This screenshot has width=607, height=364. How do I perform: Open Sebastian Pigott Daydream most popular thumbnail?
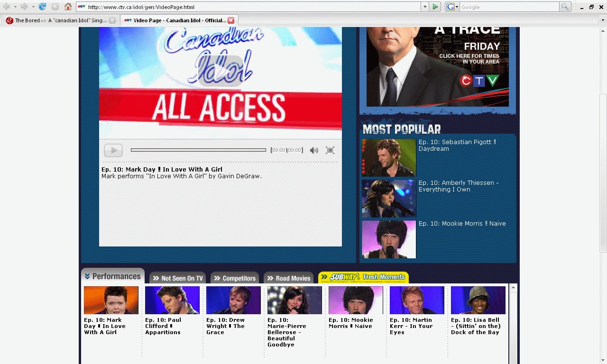389,158
